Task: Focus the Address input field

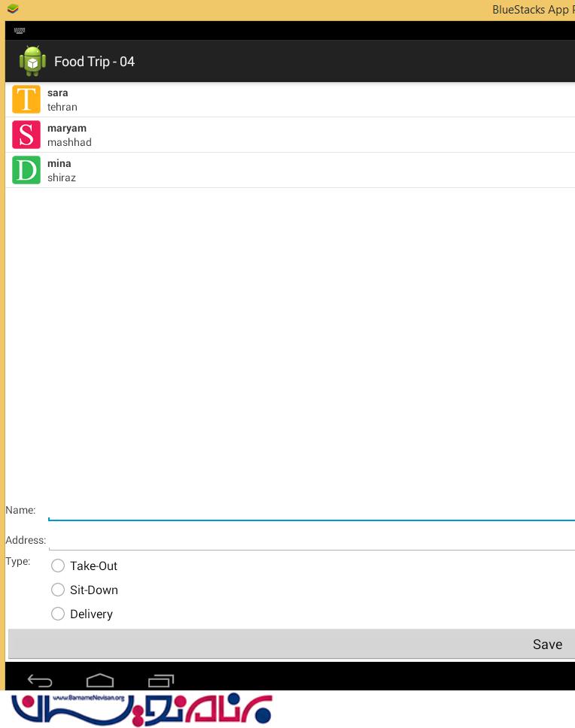Action: click(x=310, y=540)
